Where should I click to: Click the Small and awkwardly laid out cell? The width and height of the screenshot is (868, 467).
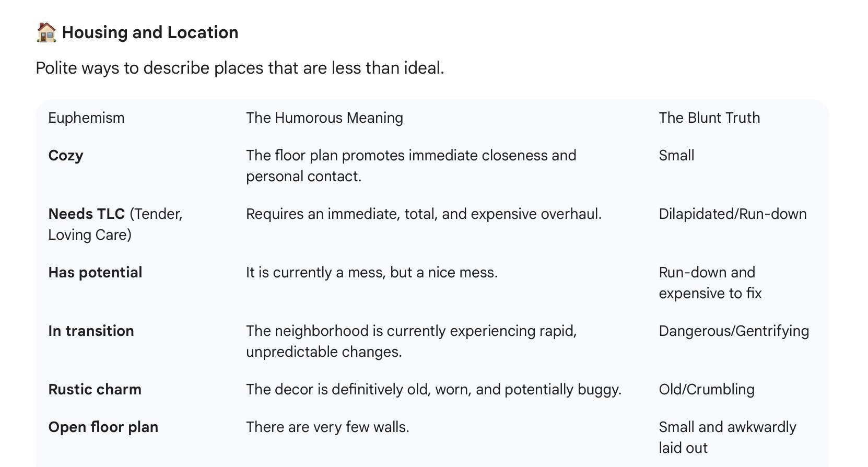click(727, 437)
